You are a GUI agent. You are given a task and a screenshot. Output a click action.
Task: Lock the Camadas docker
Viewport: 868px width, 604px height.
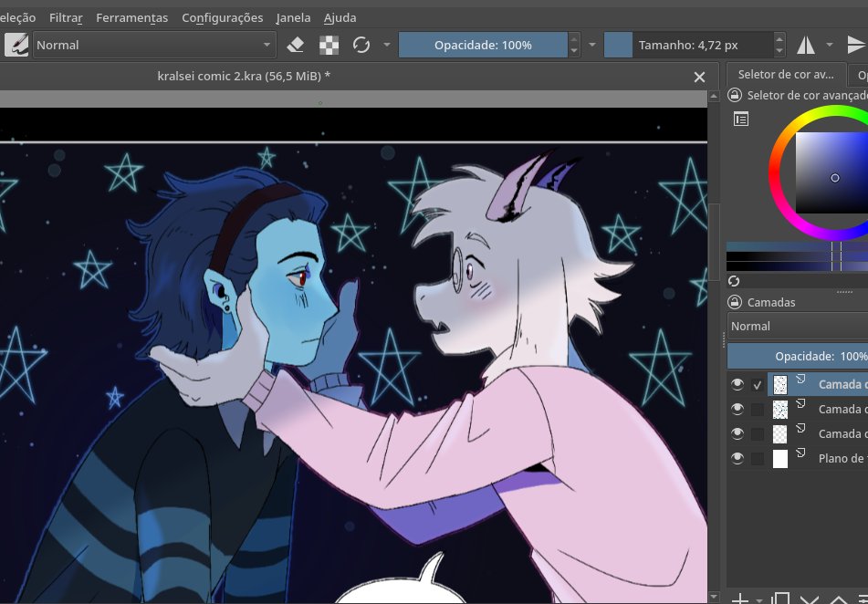pos(735,302)
